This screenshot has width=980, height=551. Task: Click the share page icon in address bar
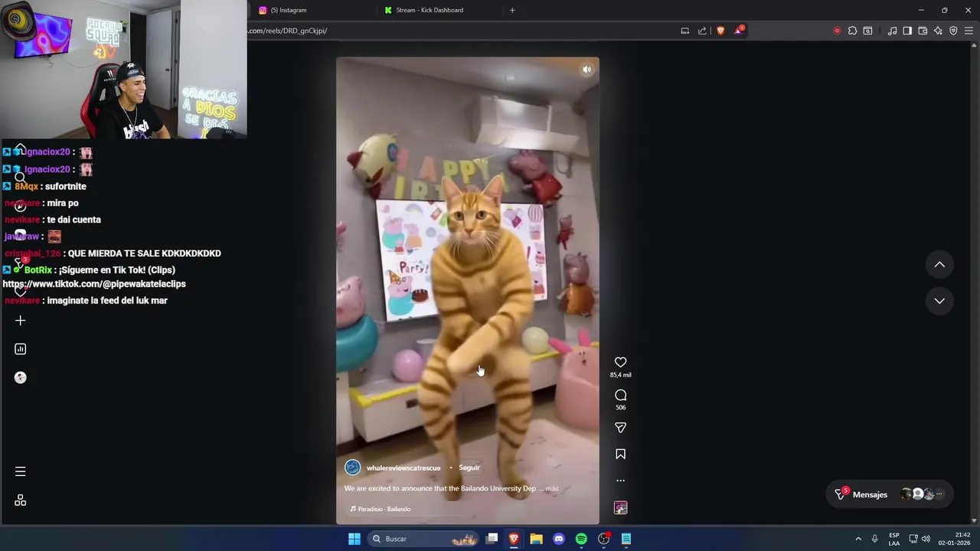click(x=702, y=31)
